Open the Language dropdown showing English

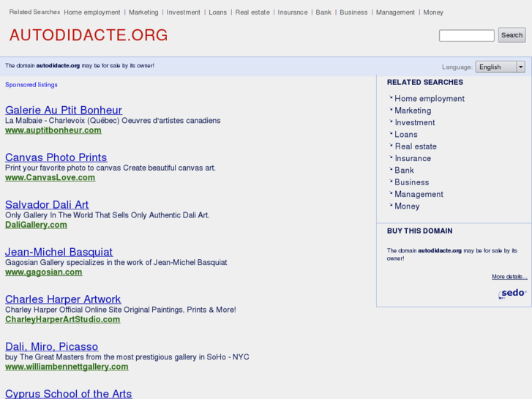tap(500, 67)
